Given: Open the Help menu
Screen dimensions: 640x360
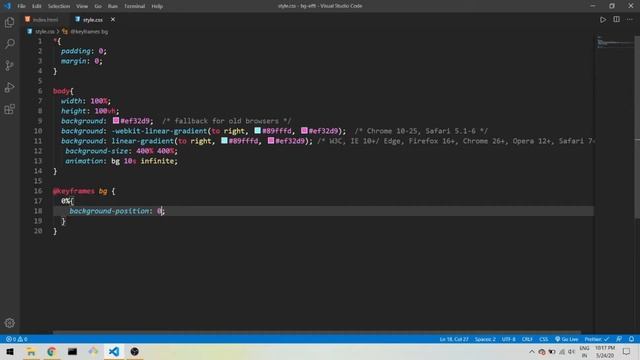Looking at the screenshot, I should [x=157, y=6].
